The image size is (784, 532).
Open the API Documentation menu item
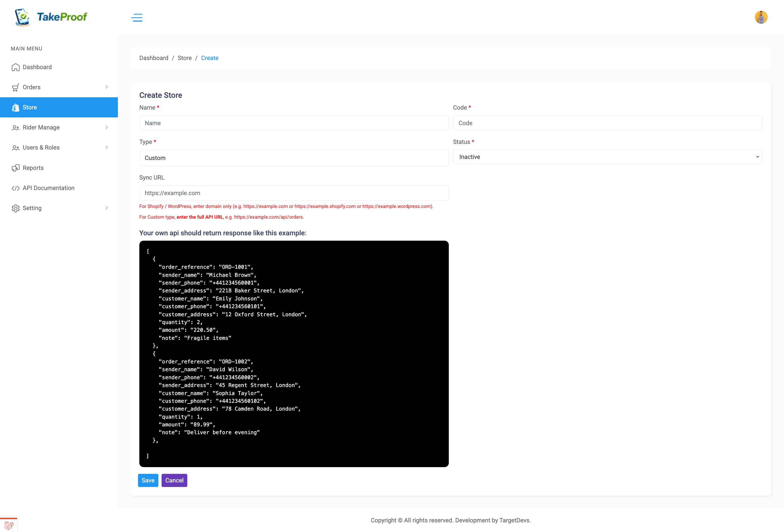59,188
